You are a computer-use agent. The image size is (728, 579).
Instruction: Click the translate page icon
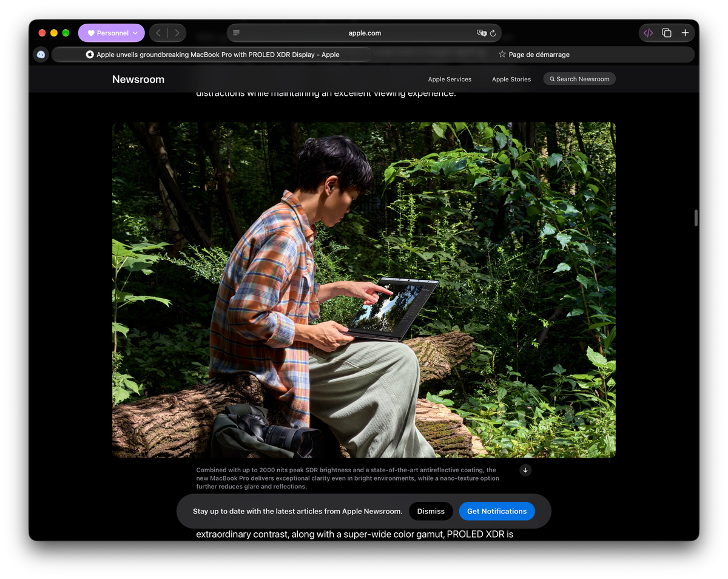coord(482,33)
